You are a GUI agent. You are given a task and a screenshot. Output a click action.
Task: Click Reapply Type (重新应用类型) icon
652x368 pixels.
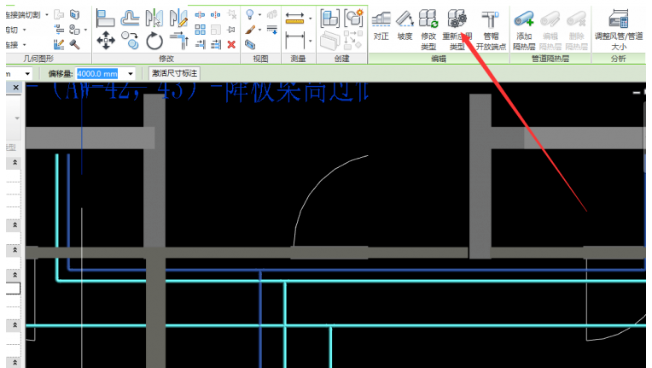click(457, 30)
